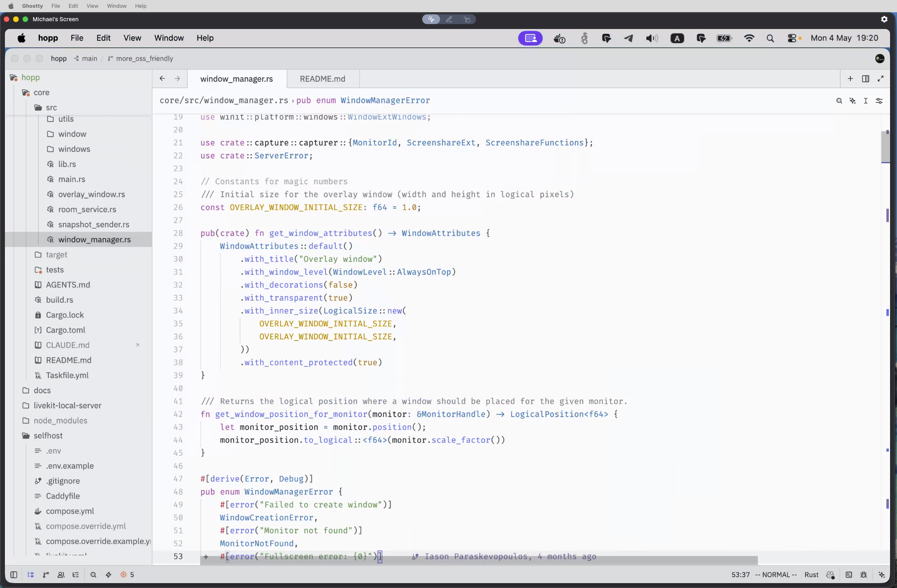
Task: Click the plus new tab icon
Action: coord(850,79)
